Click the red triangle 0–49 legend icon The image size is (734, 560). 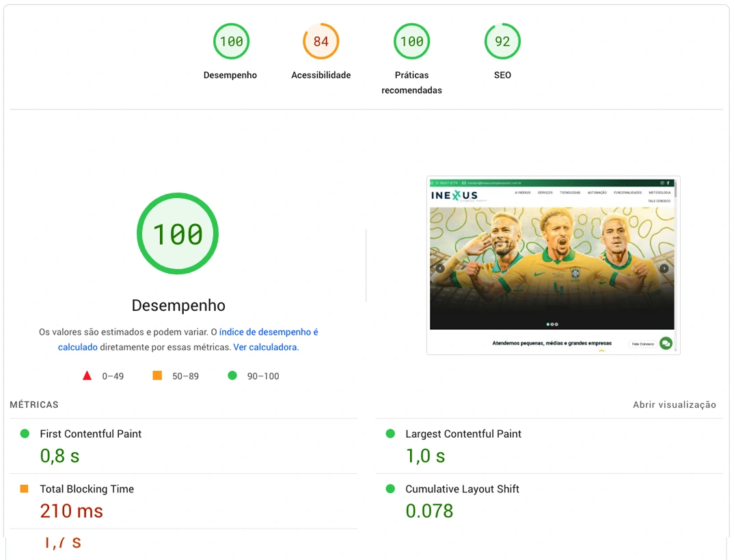click(87, 376)
